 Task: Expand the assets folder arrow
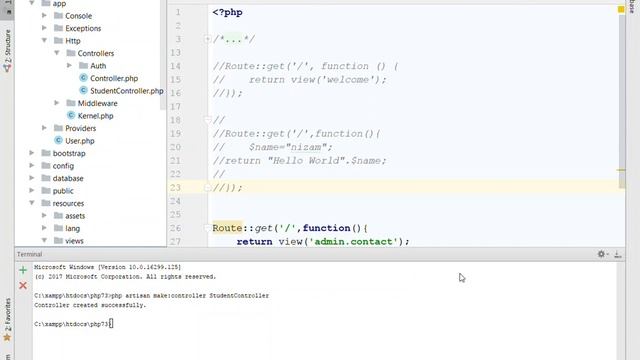pos(44,215)
